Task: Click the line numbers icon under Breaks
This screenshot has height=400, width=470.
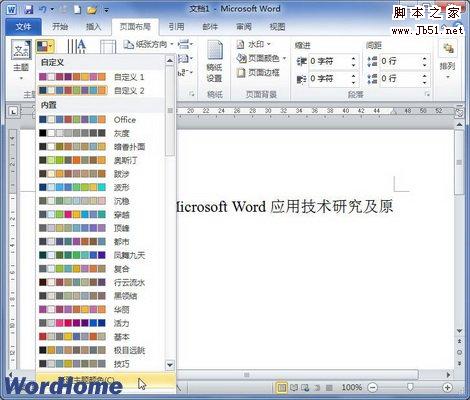Action: point(183,59)
